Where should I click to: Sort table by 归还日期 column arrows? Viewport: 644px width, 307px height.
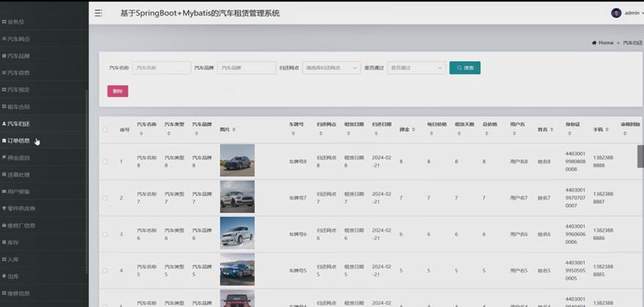click(376, 134)
